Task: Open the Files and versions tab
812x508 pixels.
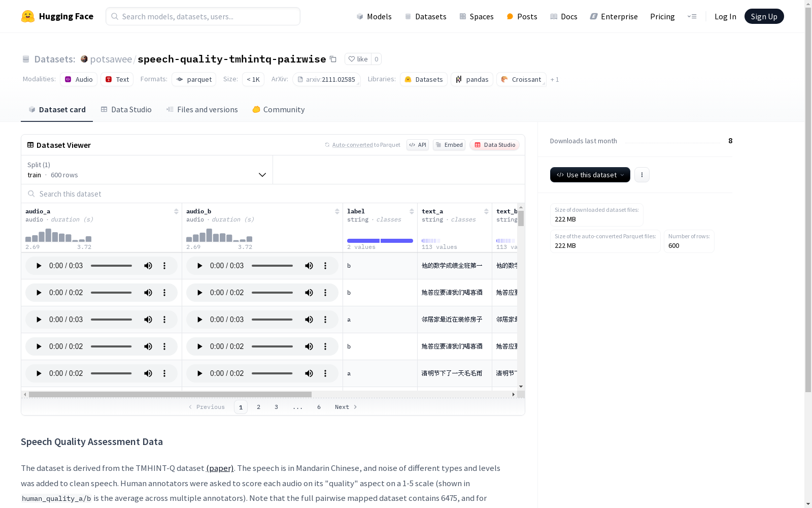Action: pos(202,110)
